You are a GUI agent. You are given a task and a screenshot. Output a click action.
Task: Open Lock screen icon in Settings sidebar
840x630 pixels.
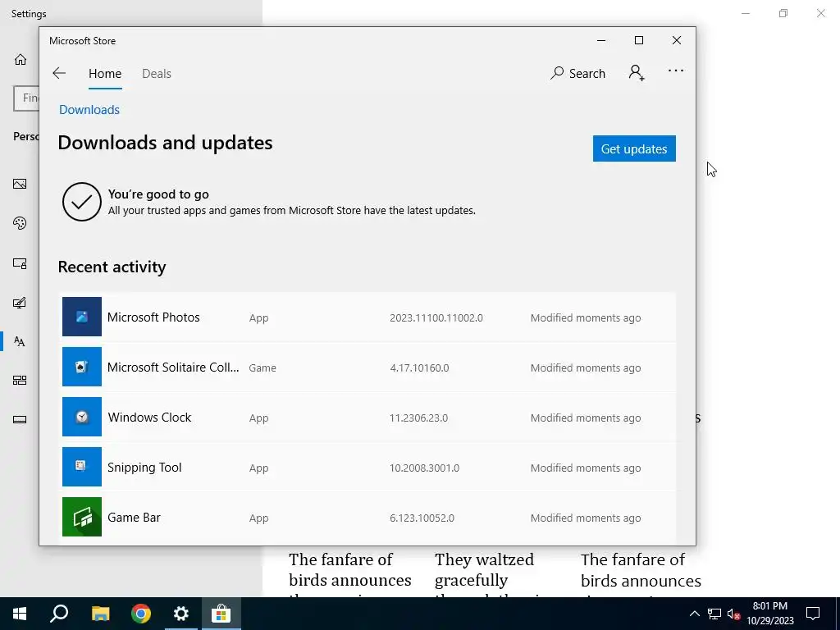(x=20, y=263)
